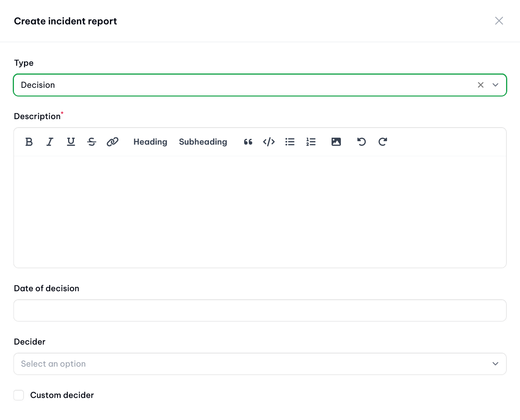Expand the Type dropdown chevron
520x420 pixels.
(x=495, y=85)
